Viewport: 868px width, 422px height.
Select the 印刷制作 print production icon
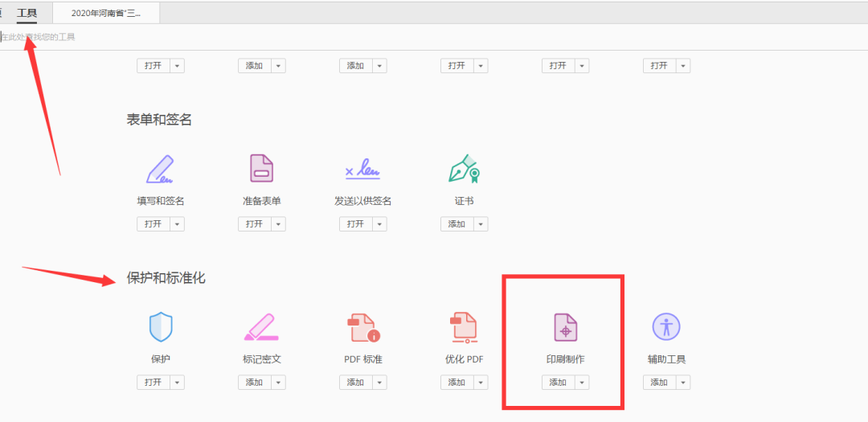click(565, 327)
